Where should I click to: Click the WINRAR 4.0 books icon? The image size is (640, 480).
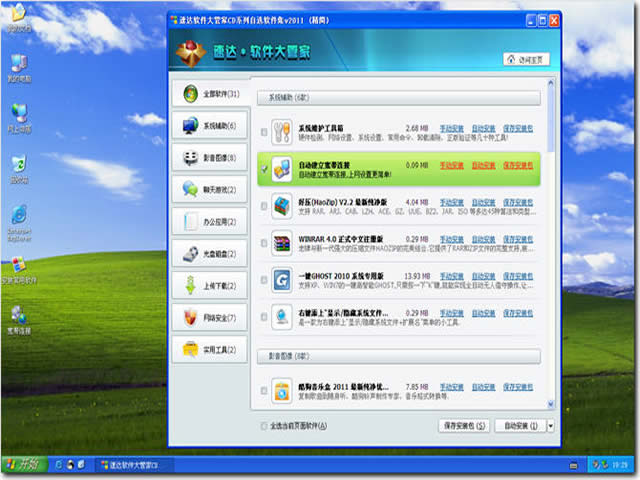282,243
